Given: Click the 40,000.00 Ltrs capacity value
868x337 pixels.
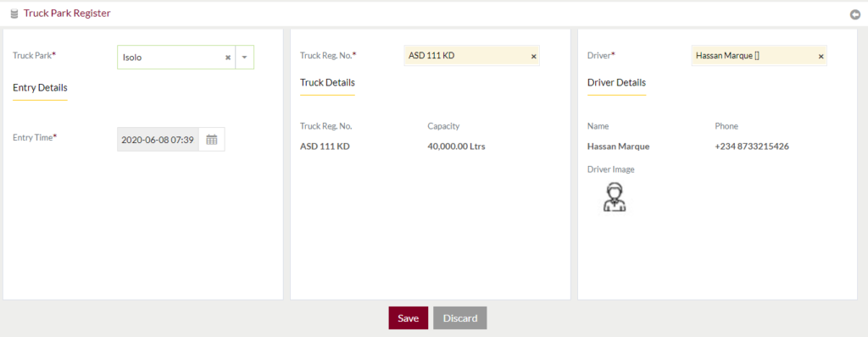Looking at the screenshot, I should coord(456,146).
